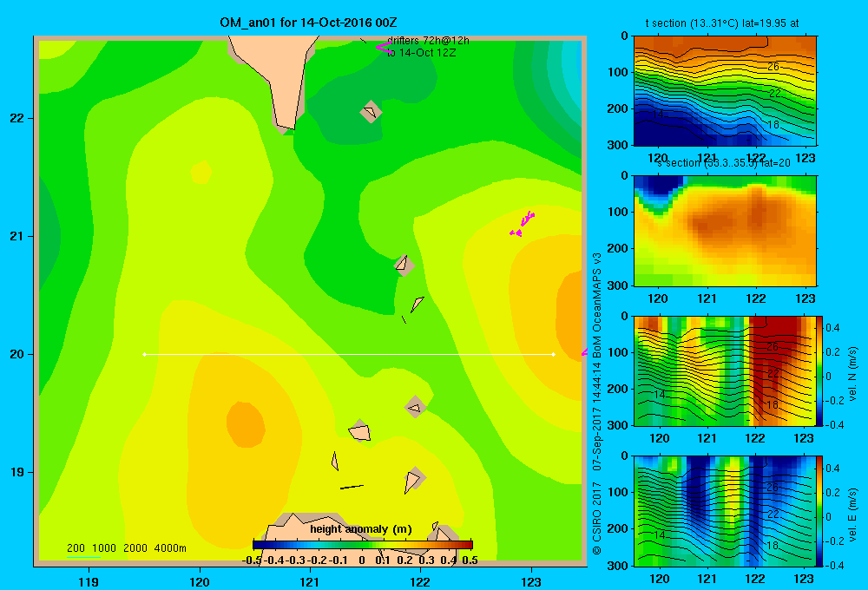This screenshot has height=590, width=868.
Task: Click the longitude label 120 below the main map
Action: pos(200,581)
